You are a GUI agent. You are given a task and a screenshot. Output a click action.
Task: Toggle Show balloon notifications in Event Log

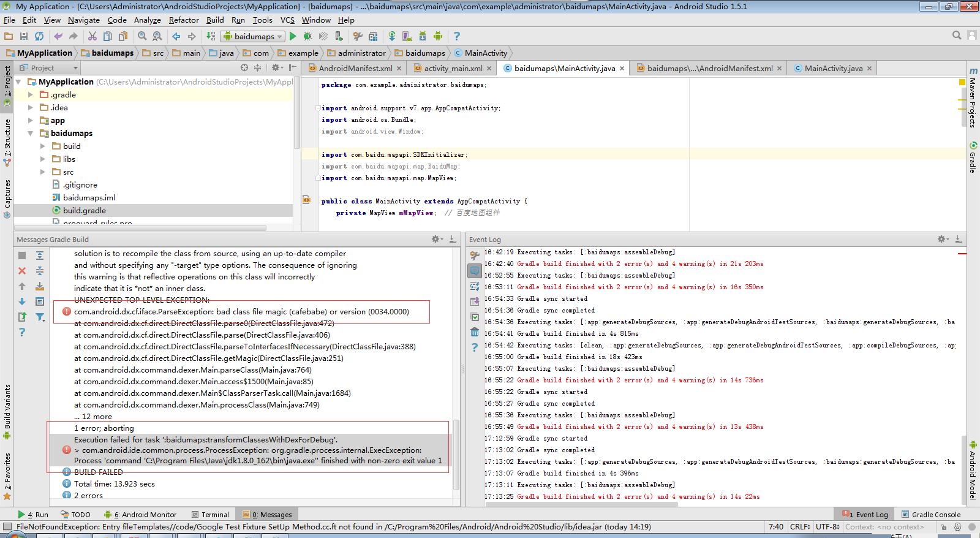(475, 270)
